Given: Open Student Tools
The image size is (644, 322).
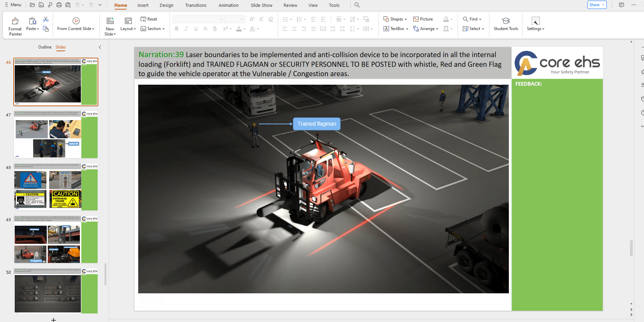Looking at the screenshot, I should tap(505, 24).
